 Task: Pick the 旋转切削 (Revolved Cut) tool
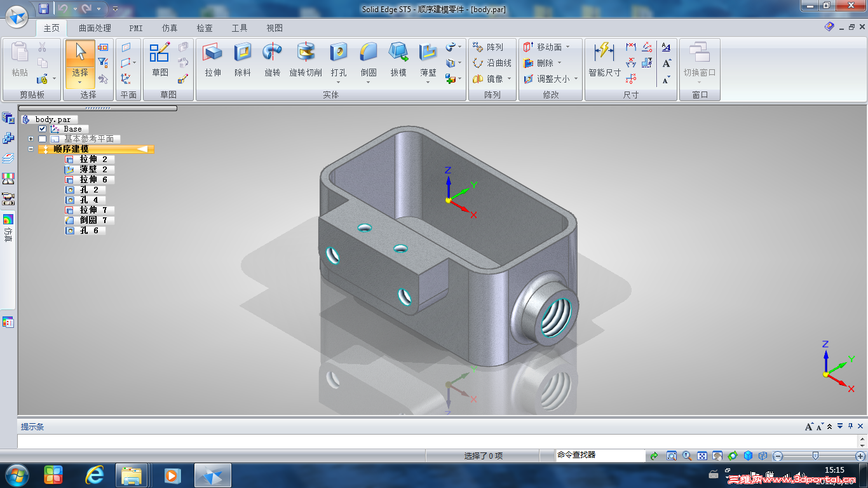306,60
